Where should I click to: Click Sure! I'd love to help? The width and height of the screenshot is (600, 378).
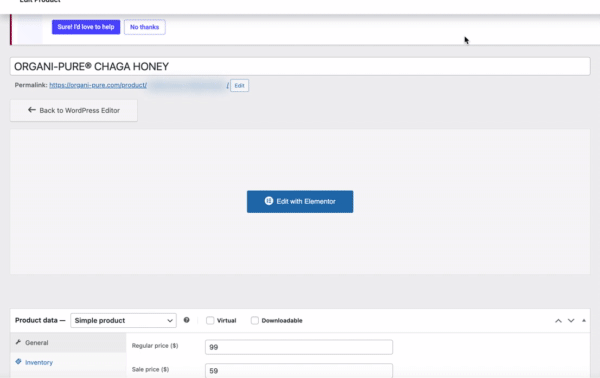(86, 27)
